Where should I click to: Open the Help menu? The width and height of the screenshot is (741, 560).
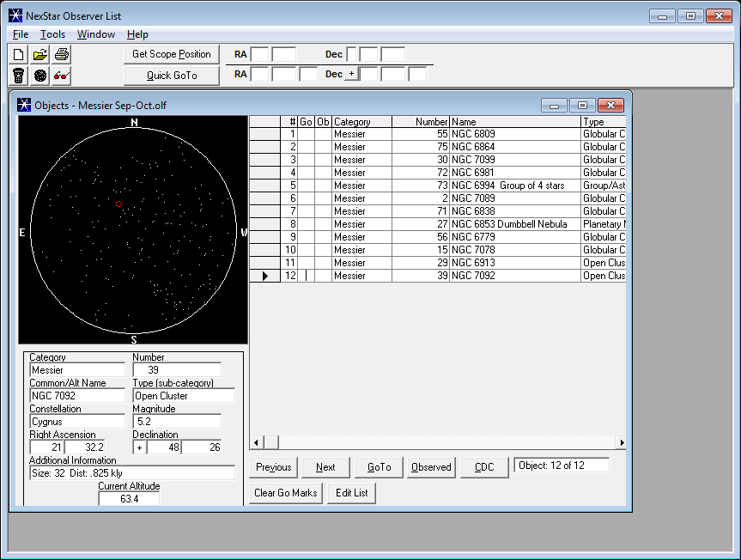pos(137,34)
